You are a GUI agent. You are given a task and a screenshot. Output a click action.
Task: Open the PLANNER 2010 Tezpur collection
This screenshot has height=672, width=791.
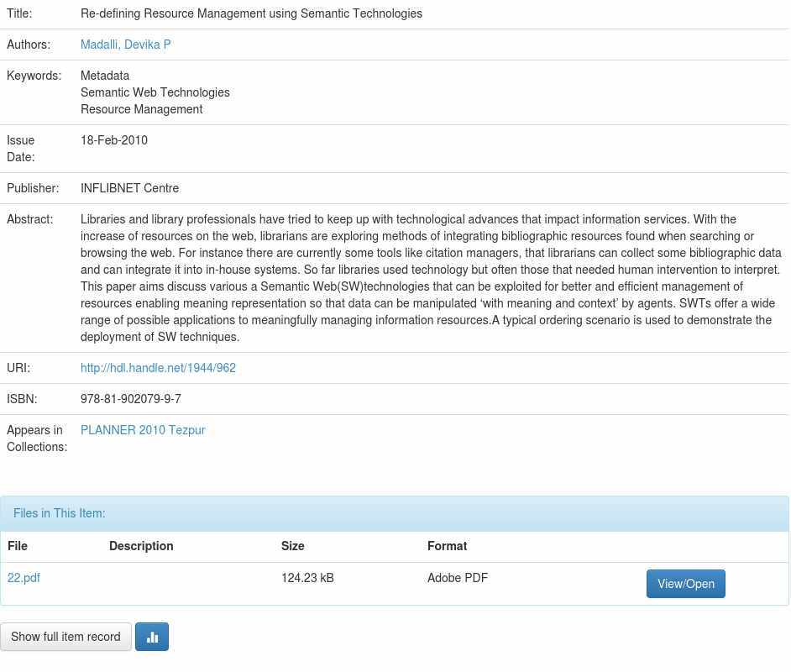coord(143,430)
